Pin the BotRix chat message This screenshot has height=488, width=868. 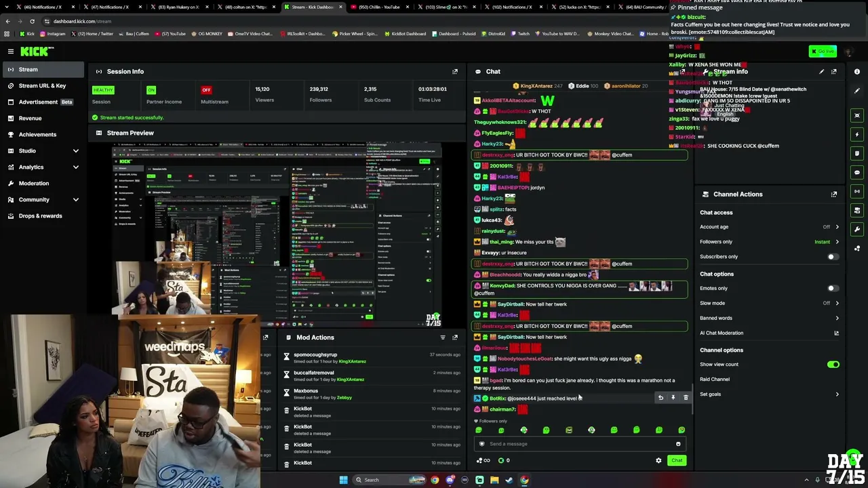(673, 398)
